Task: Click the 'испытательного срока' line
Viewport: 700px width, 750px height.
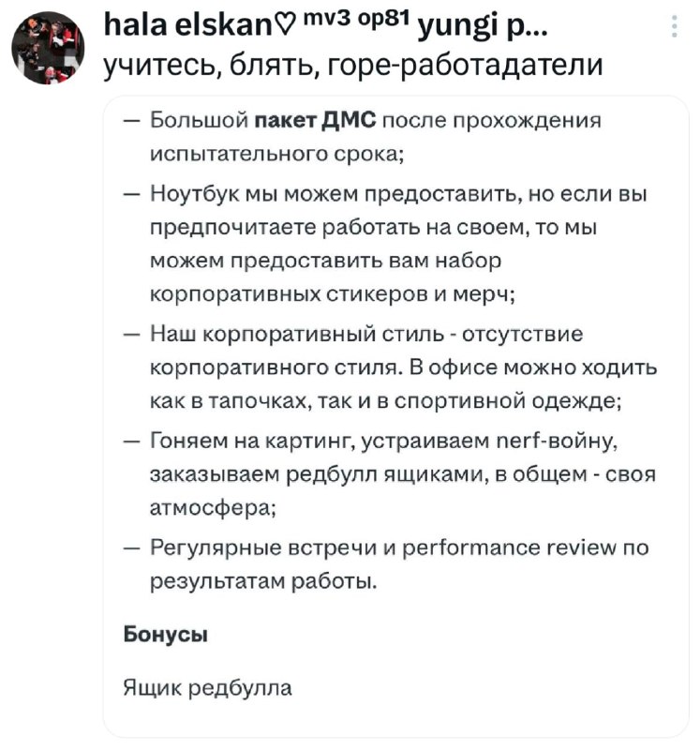Action: point(277,154)
